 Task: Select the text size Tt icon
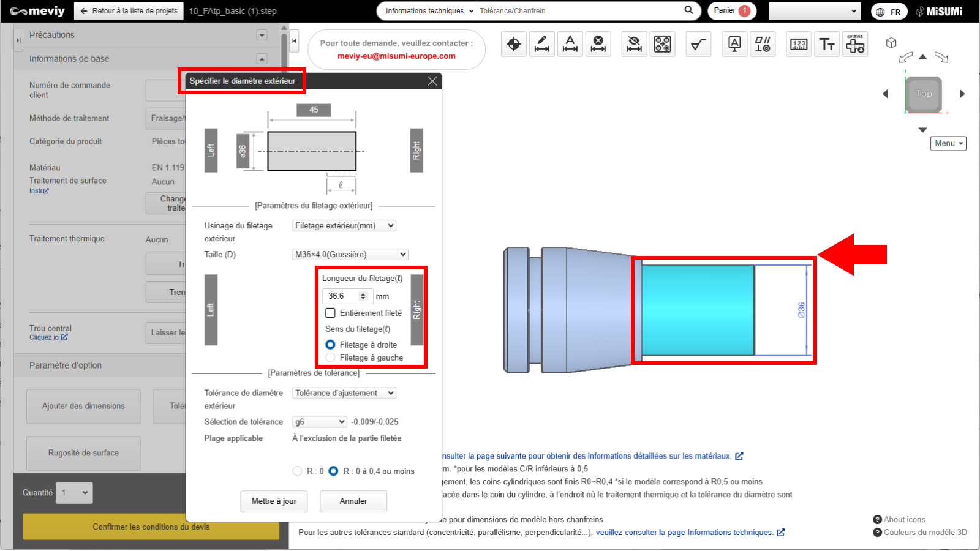pos(827,44)
